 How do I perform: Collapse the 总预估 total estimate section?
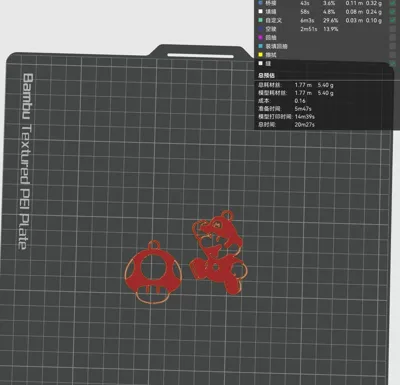pyautogui.click(x=266, y=75)
